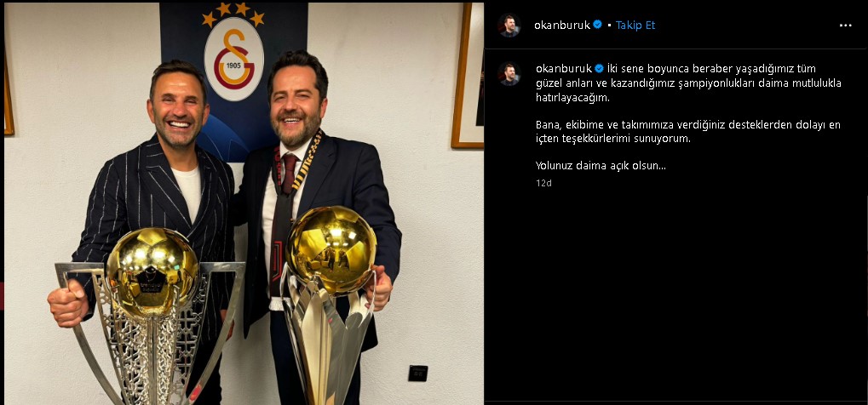The height and width of the screenshot is (405, 868).
Task: Open the more options three-dot menu
Action: (x=845, y=26)
